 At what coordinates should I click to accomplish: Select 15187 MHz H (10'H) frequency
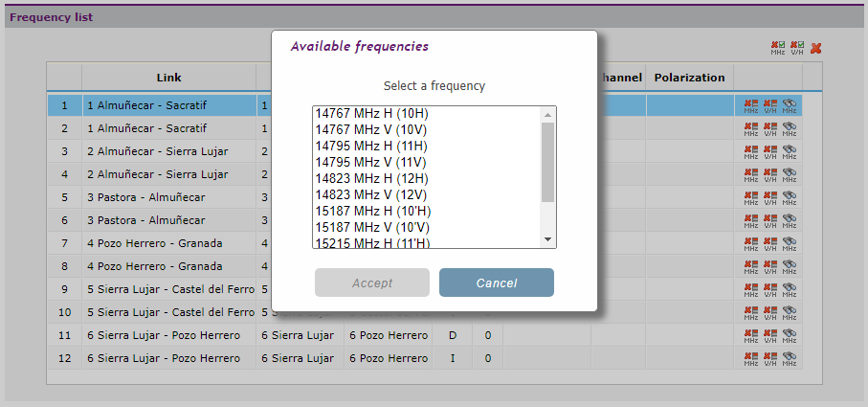click(x=426, y=212)
